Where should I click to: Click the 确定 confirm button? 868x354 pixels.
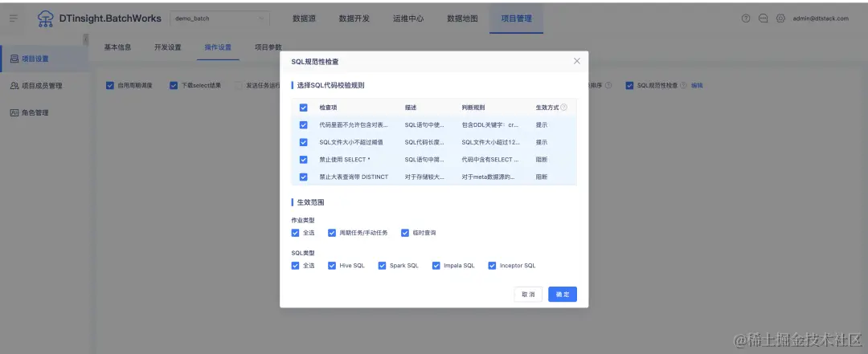pos(563,295)
